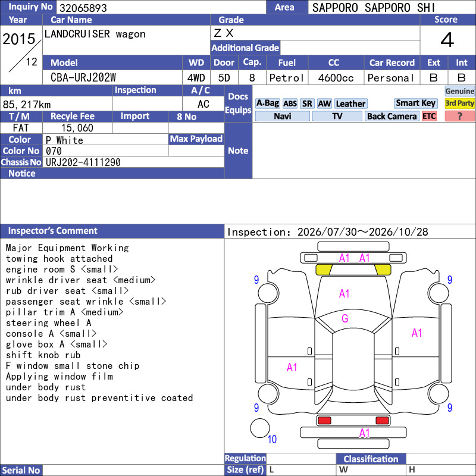Click the G mark on windshield
Viewport: 476px width, 476px height.
pyautogui.click(x=345, y=318)
